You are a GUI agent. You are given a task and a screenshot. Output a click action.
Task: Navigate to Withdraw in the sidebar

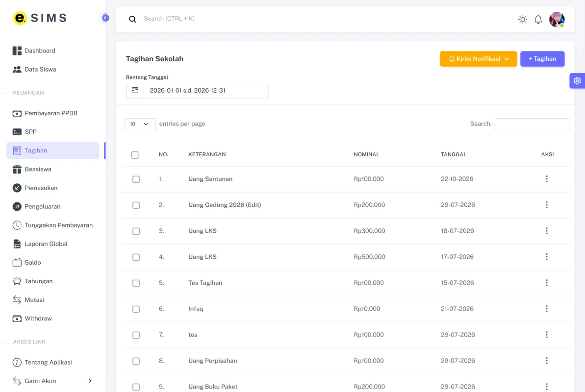52,318
